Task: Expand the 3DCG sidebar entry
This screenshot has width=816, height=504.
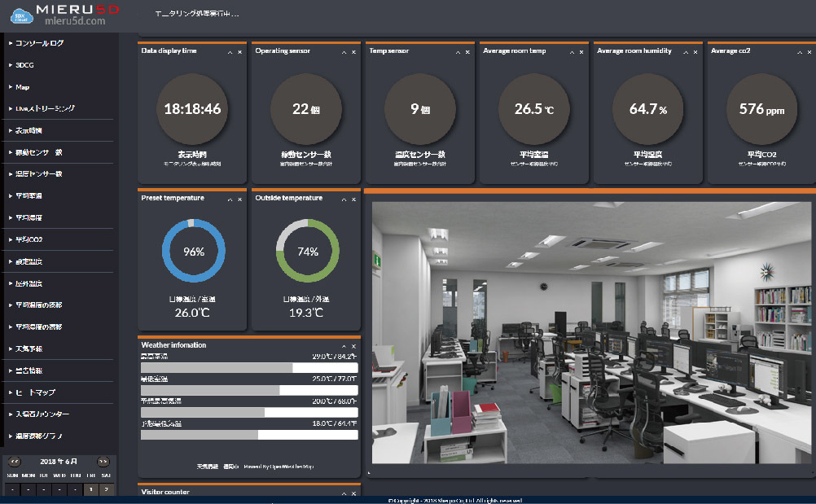Action: (x=10, y=64)
